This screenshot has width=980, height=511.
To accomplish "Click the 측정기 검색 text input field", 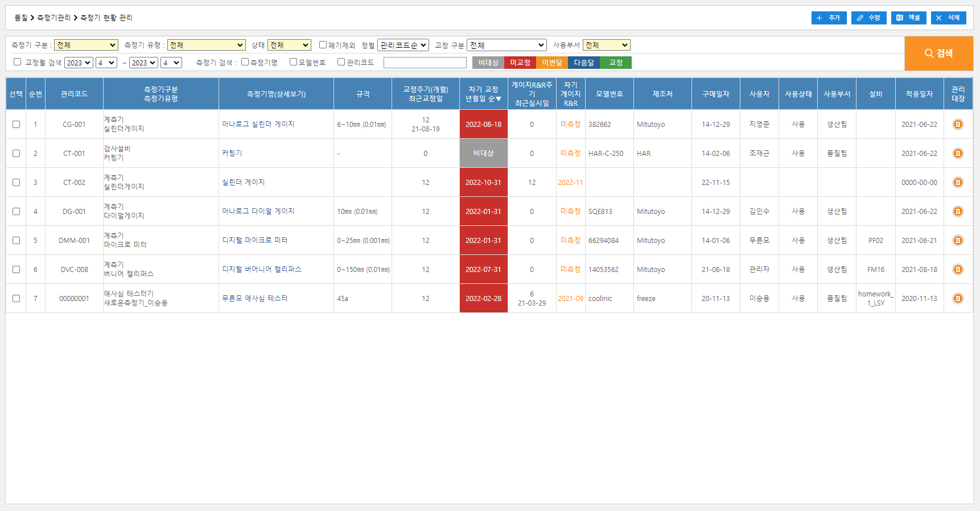I will click(x=425, y=63).
